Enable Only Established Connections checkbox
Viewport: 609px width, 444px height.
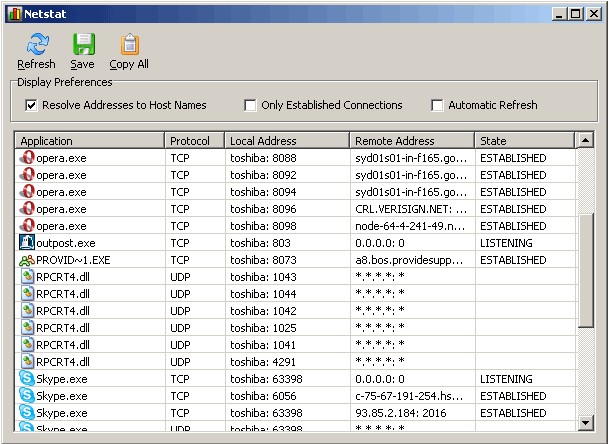click(x=251, y=105)
